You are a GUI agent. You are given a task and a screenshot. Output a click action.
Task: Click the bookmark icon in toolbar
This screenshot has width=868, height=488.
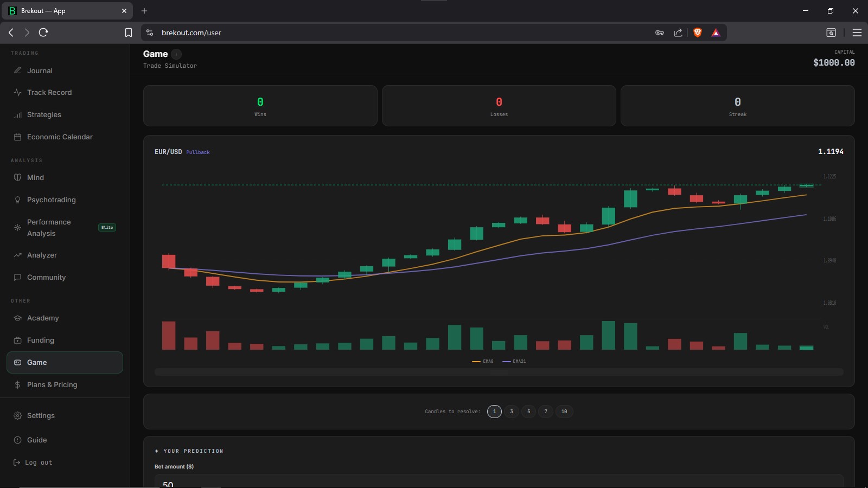[129, 33]
